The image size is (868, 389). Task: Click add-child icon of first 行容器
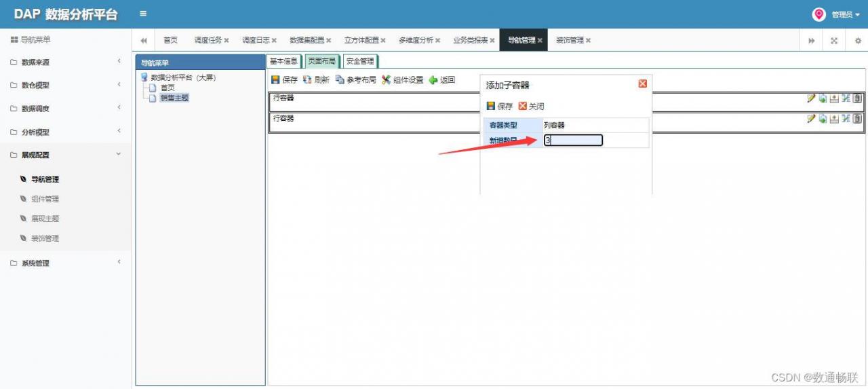pos(823,98)
